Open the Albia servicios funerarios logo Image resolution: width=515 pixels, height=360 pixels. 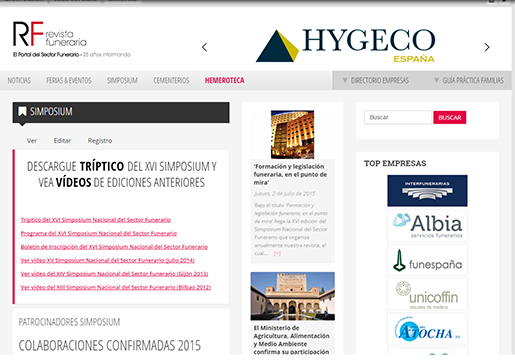[427, 225]
